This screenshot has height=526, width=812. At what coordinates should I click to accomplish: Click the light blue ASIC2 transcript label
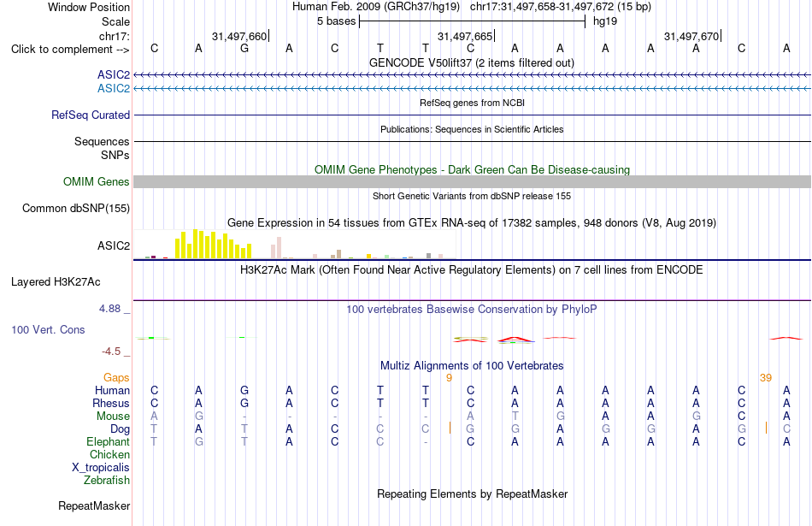click(114, 89)
